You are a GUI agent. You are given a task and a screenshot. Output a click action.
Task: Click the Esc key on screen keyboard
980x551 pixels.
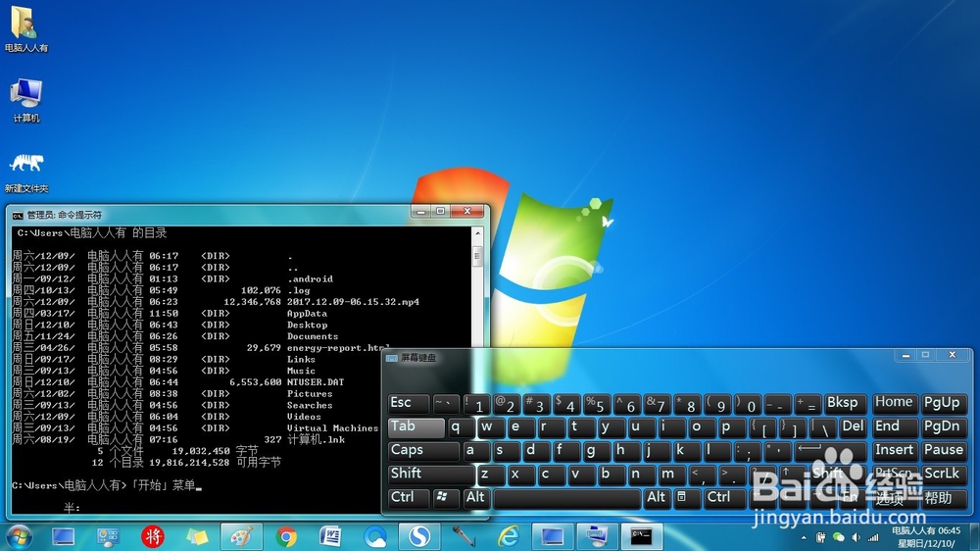(x=408, y=403)
